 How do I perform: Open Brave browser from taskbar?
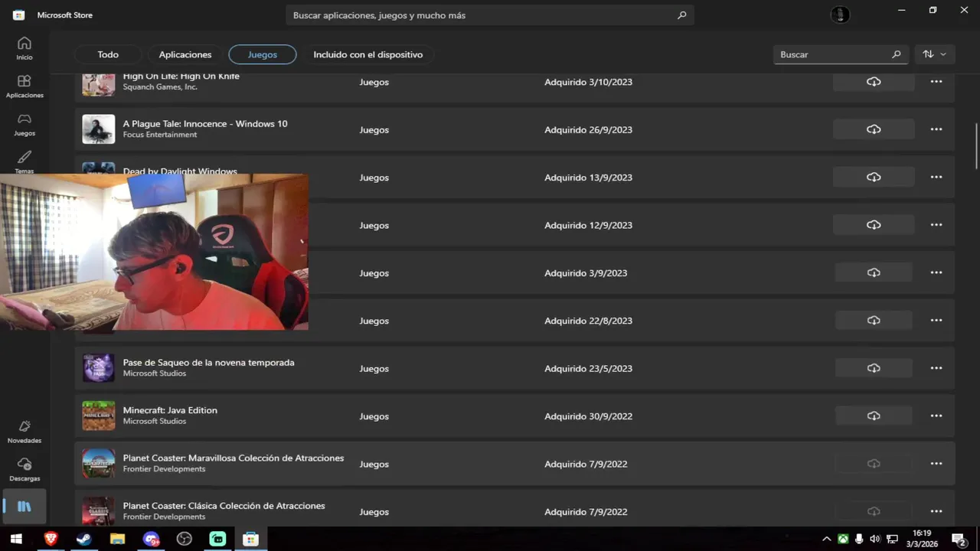click(51, 539)
